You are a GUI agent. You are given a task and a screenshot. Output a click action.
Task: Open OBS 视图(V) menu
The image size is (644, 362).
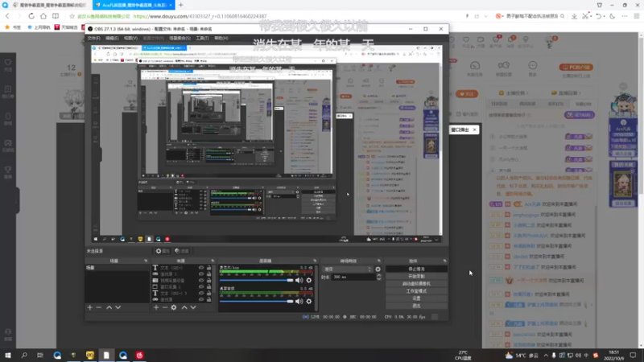130,38
